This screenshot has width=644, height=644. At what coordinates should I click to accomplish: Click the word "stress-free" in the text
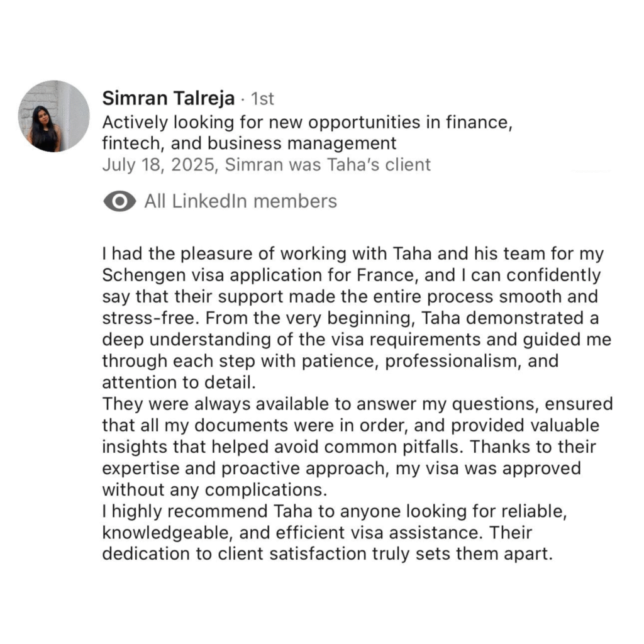[151, 318]
